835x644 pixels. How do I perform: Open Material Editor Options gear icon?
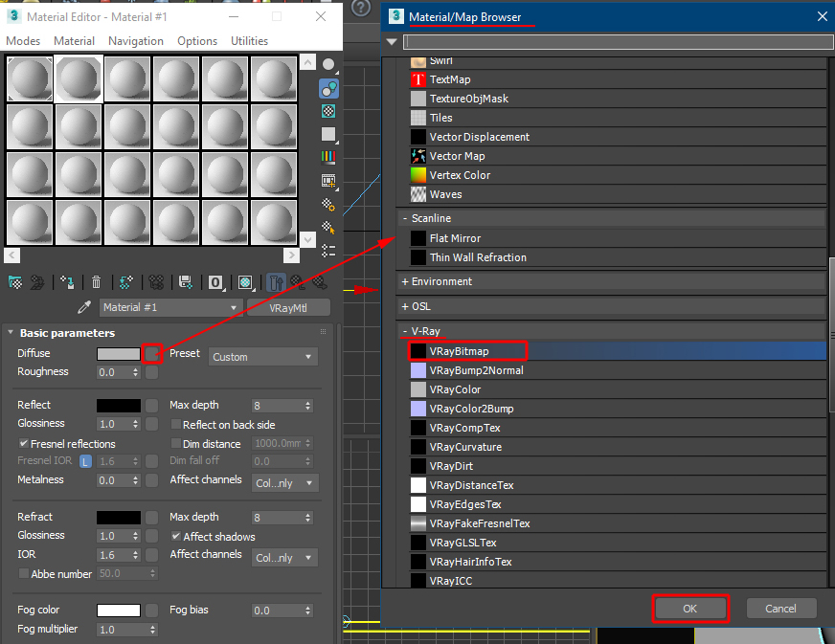(x=328, y=205)
